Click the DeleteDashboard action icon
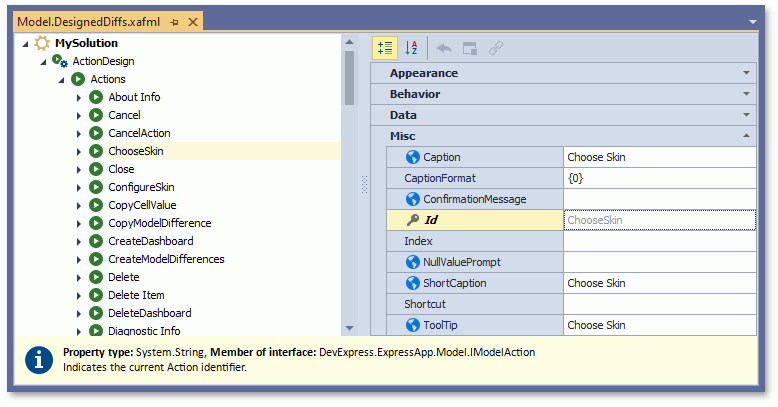This screenshot has width=778, height=407. 96,313
